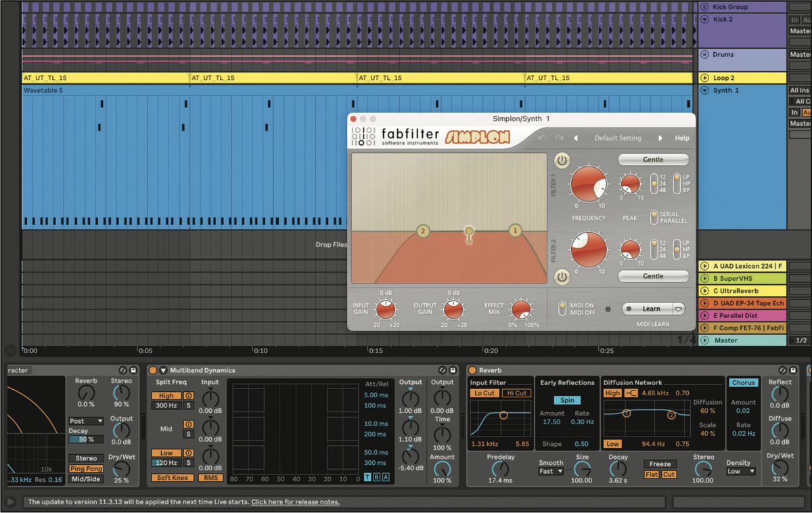Switch MIDI ON to MIDI OFF in Simplon
This screenshot has height=513, width=812.
562,308
